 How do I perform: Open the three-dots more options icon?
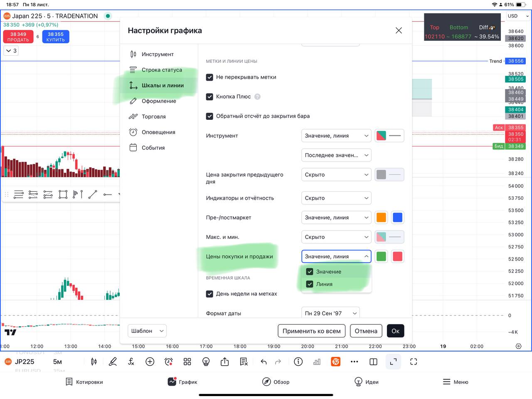(x=355, y=362)
